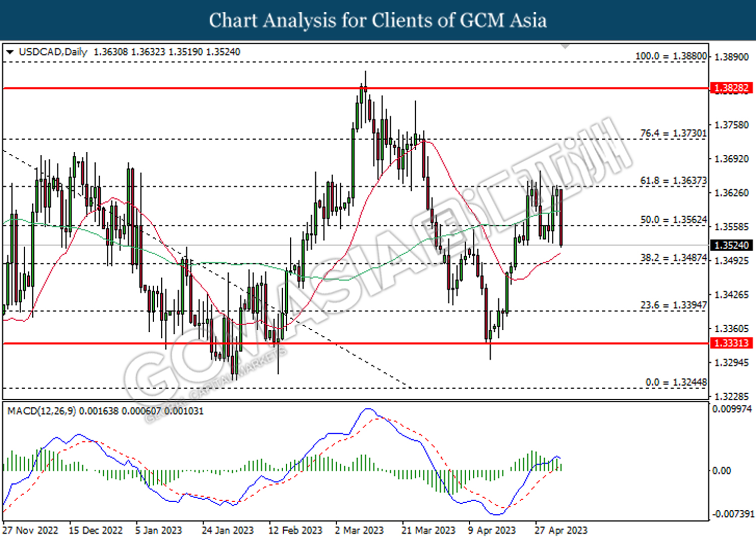756x540 pixels.
Task: Click the red 1.38282 price tag
Action: point(731,88)
